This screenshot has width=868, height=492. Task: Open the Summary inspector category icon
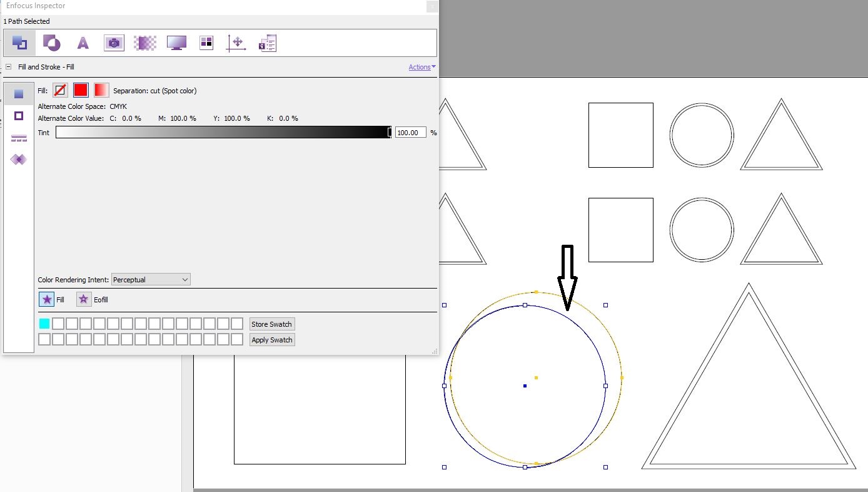click(268, 43)
